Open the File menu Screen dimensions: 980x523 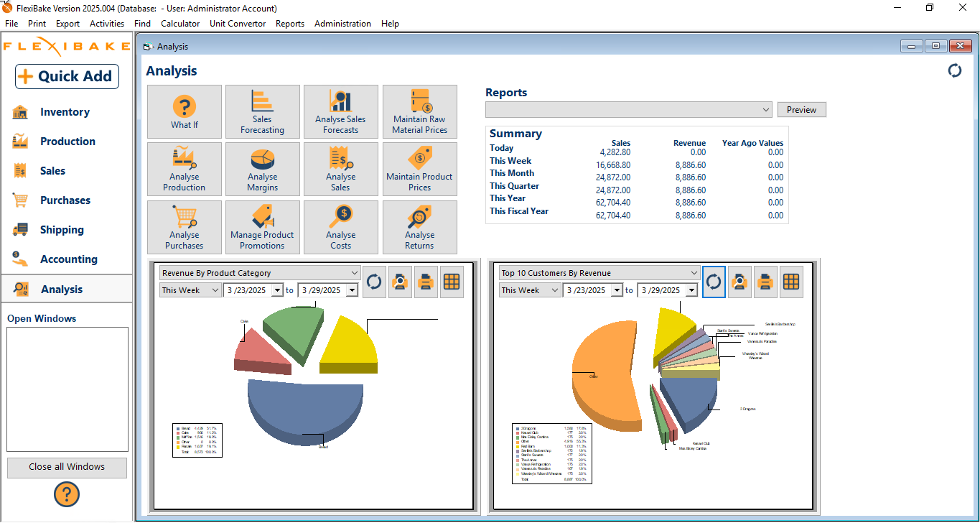click(11, 24)
